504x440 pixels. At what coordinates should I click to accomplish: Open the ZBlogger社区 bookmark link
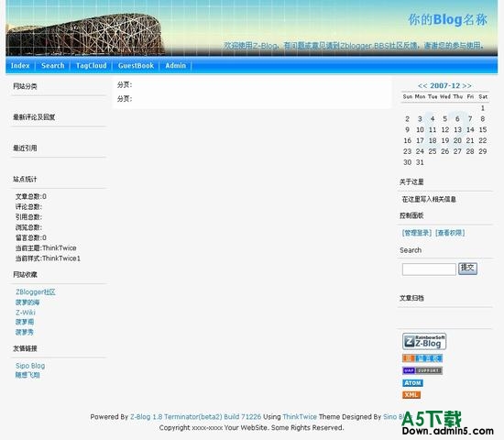36,292
